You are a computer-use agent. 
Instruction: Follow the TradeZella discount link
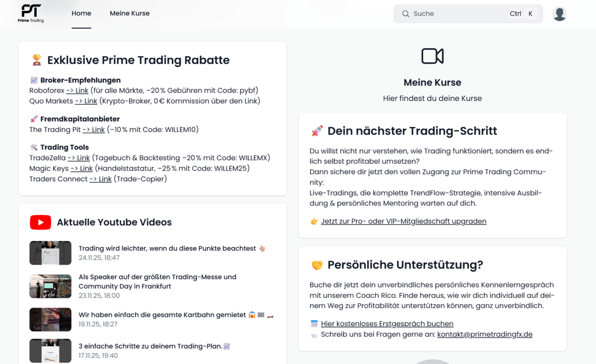78,157
